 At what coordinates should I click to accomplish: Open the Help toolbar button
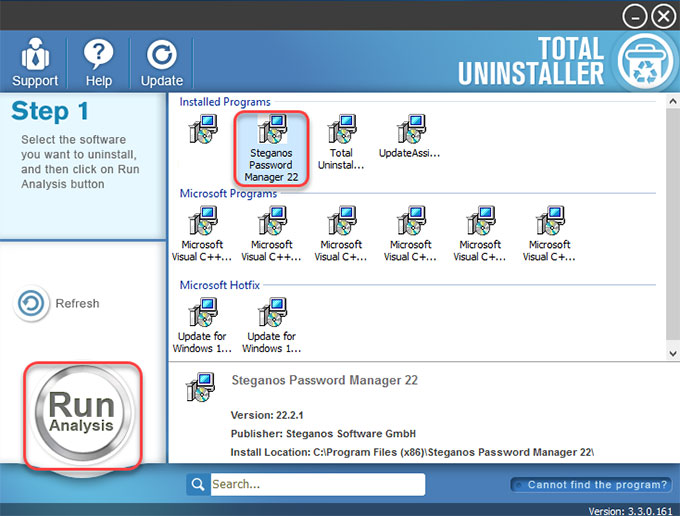tap(98, 62)
